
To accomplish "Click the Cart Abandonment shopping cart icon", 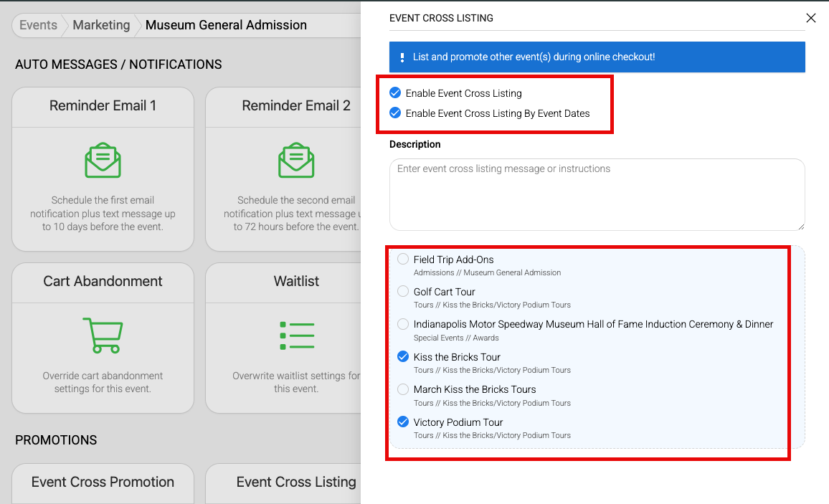I will pos(103,335).
